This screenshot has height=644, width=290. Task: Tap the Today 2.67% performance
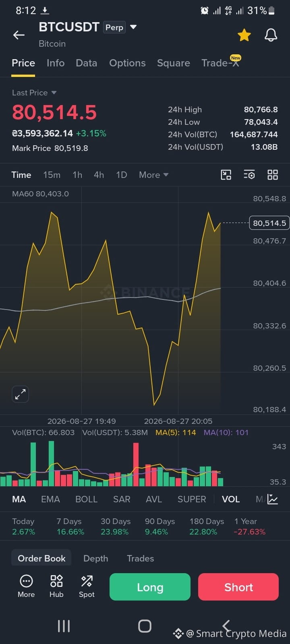[23, 526]
